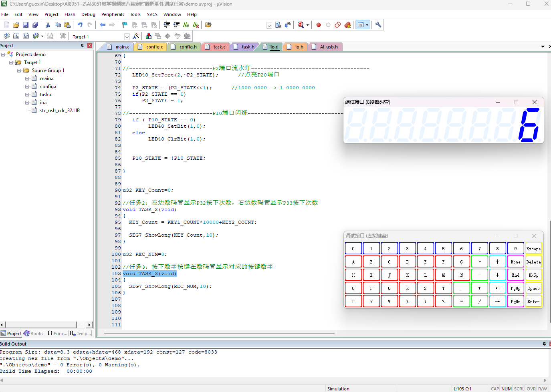This screenshot has width=551, height=392.
Task: Click the Start/Stop Debug Session icon
Action: pyautogui.click(x=301, y=25)
